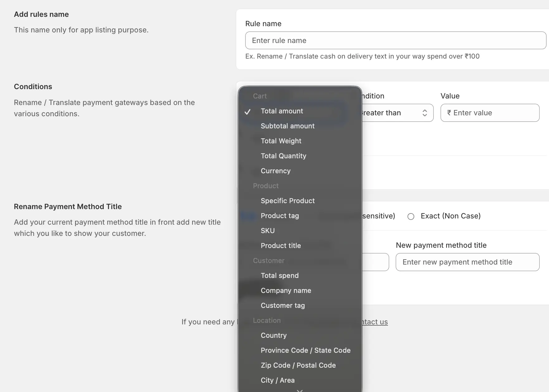This screenshot has width=549, height=392.
Task: Open the contact us link
Action: [x=375, y=322]
